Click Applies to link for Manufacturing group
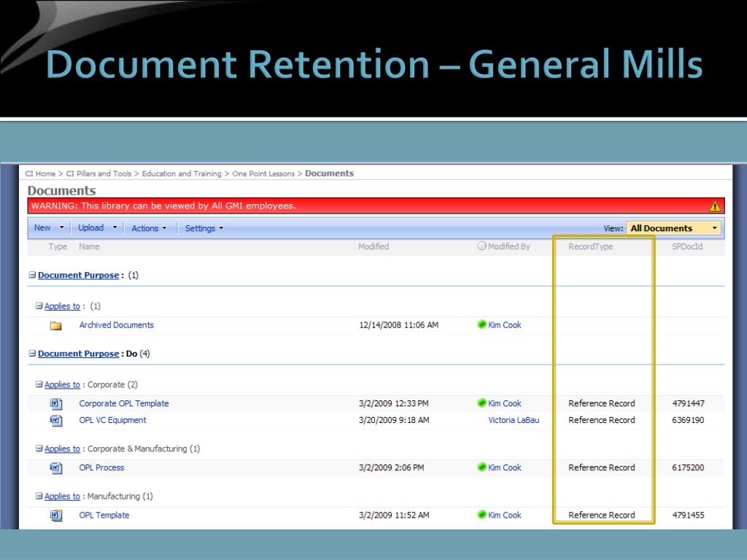Image resolution: width=747 pixels, height=560 pixels. tap(63, 497)
